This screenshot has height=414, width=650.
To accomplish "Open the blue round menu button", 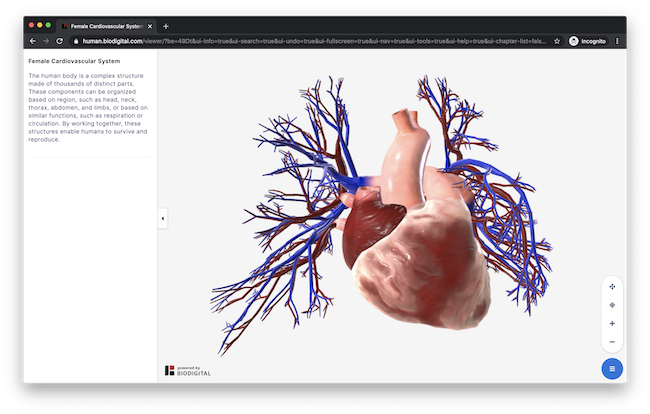I will tap(612, 368).
